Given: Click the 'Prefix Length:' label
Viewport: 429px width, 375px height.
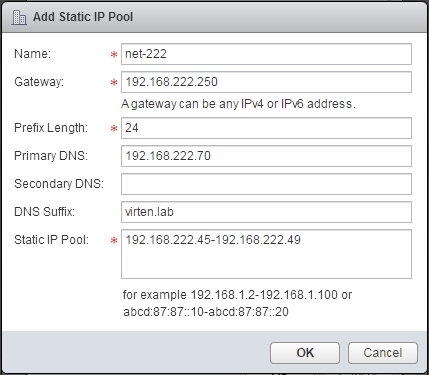Looking at the screenshot, I should pyautogui.click(x=51, y=128).
